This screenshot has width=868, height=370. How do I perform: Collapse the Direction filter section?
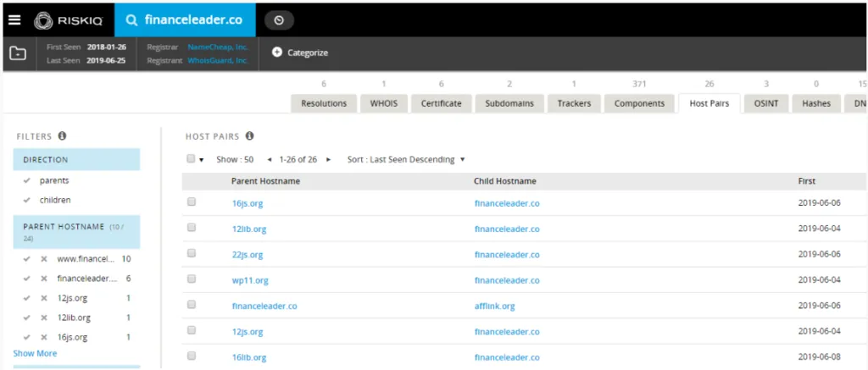click(x=76, y=159)
